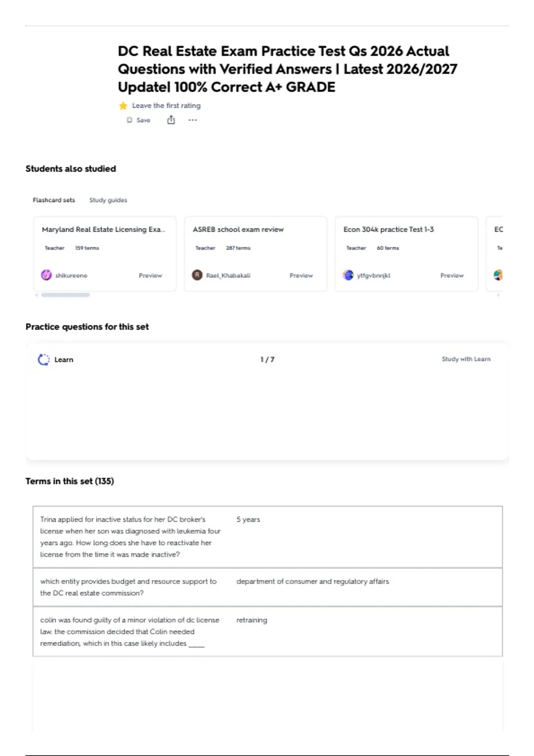Screen dimensions: 534x756
Task: Click the Learn spinner icon
Action: [44, 359]
